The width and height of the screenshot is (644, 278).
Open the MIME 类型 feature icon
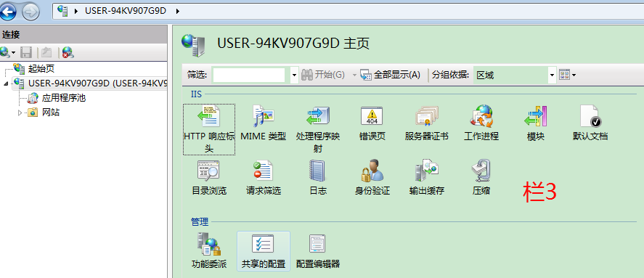point(263,116)
